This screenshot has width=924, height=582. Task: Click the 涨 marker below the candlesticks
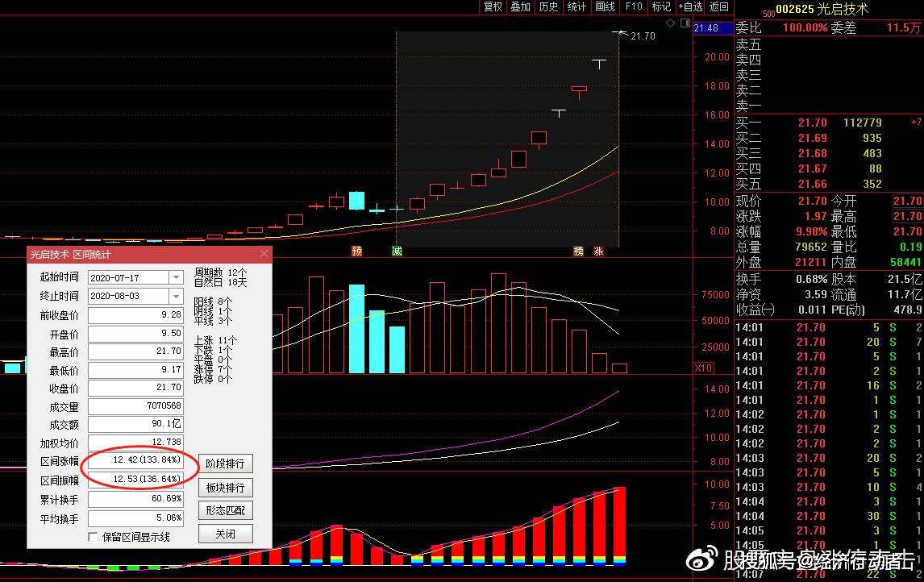pyautogui.click(x=598, y=252)
